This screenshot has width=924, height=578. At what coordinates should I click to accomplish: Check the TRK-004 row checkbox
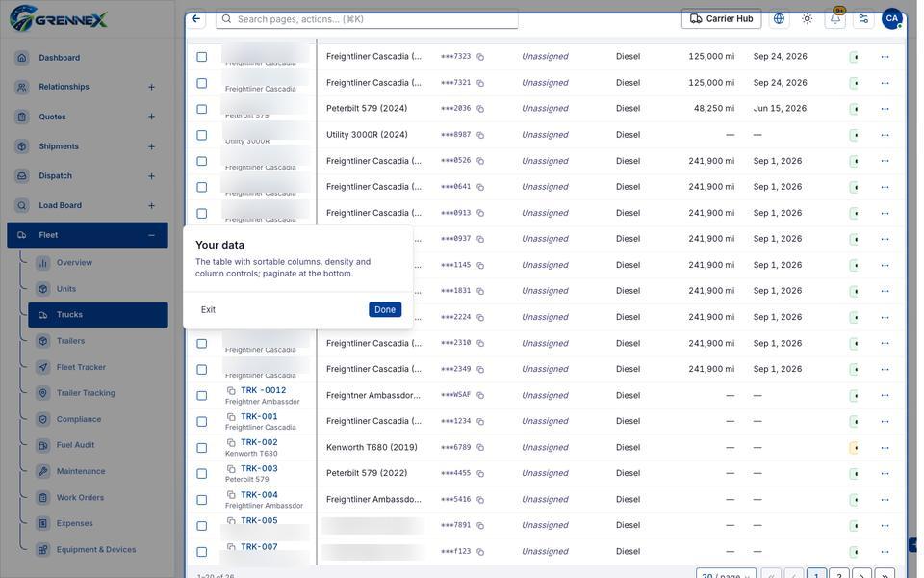click(x=201, y=500)
